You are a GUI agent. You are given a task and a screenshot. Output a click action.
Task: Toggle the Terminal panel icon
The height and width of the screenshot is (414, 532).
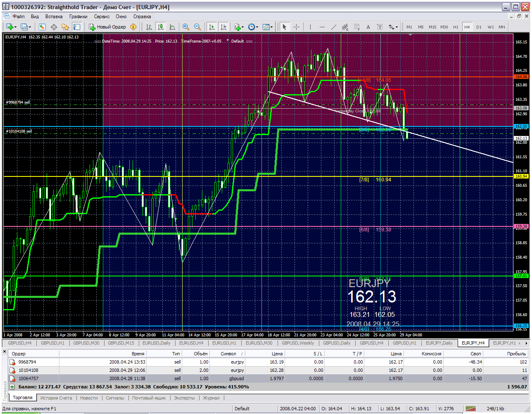[77, 27]
